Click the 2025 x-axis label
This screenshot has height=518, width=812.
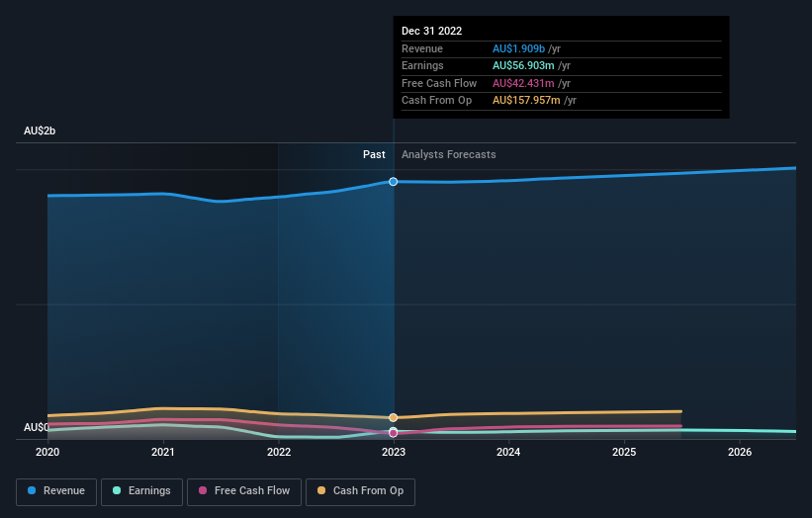[624, 452]
